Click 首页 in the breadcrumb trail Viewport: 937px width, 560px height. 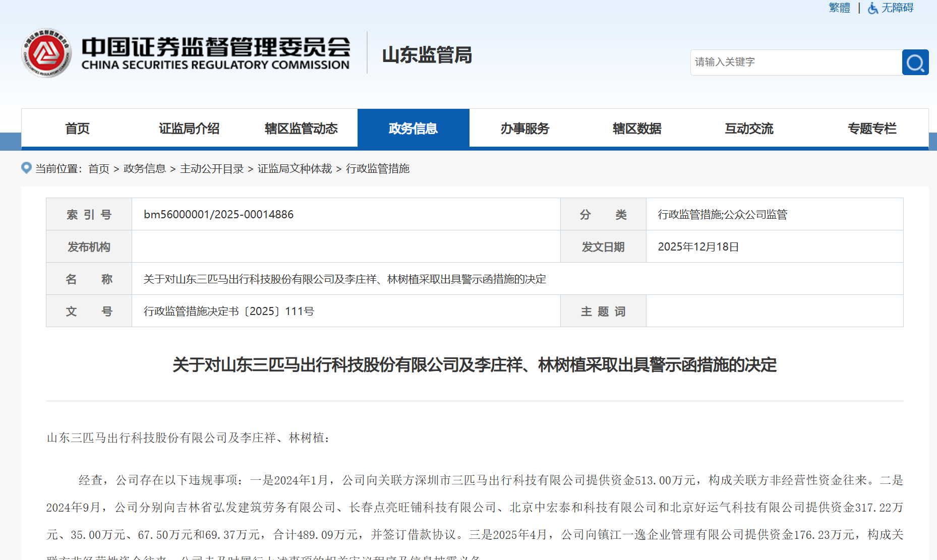click(99, 169)
